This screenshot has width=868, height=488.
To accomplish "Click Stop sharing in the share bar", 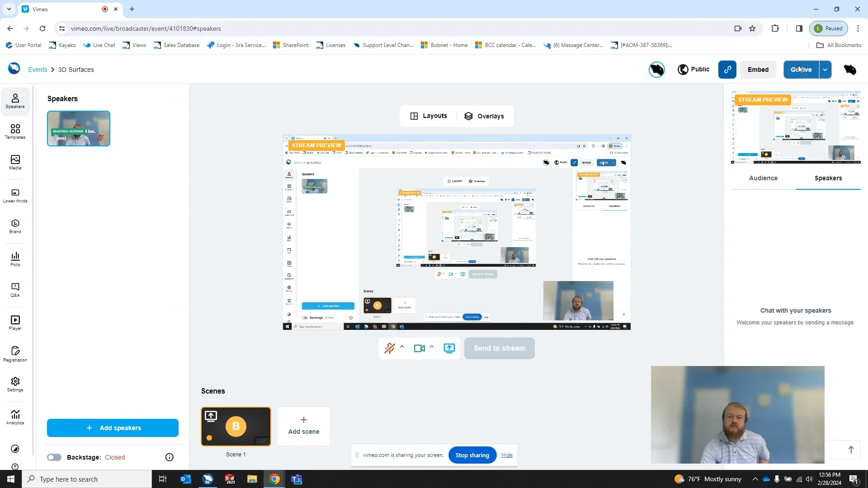I will coord(472,455).
